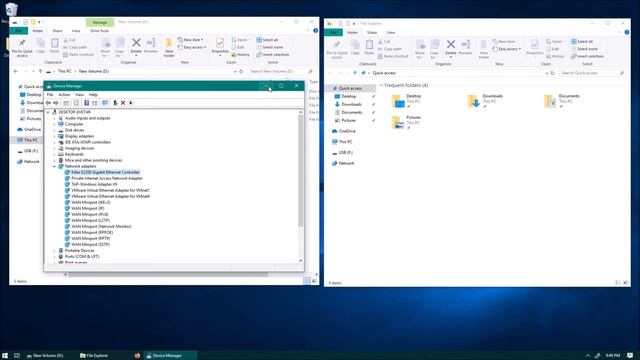Open the Action menu in Device Manager

coord(64,95)
